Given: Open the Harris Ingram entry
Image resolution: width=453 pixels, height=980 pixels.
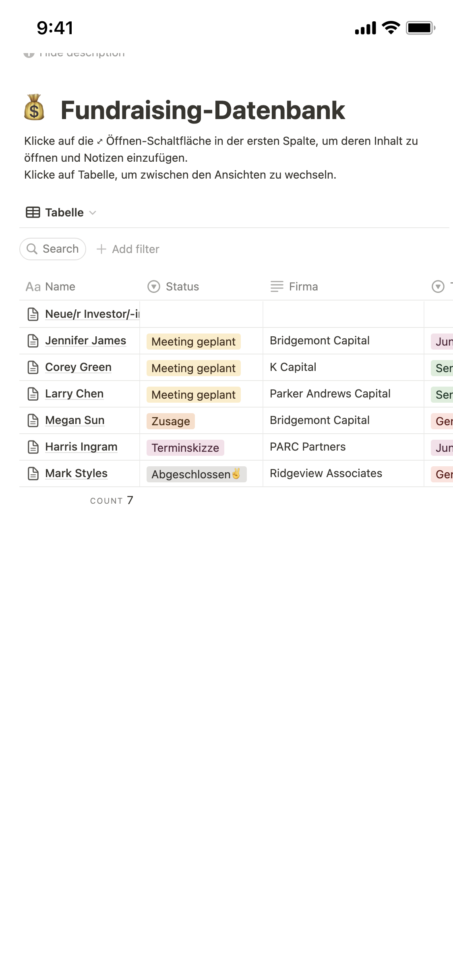Looking at the screenshot, I should coord(81,447).
